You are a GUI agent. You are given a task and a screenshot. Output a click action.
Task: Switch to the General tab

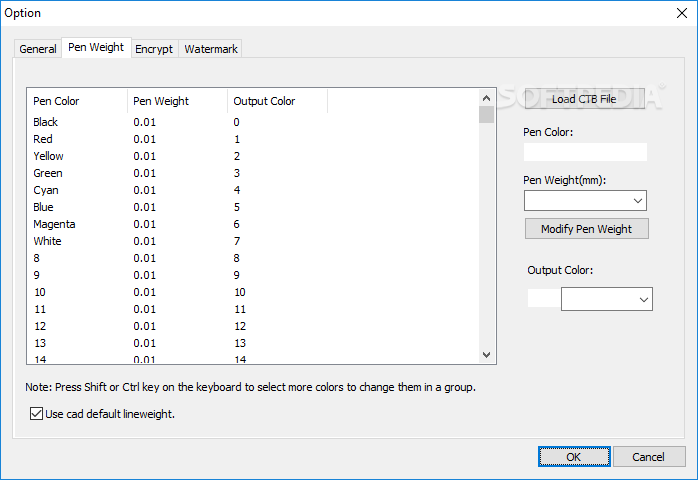(38, 49)
